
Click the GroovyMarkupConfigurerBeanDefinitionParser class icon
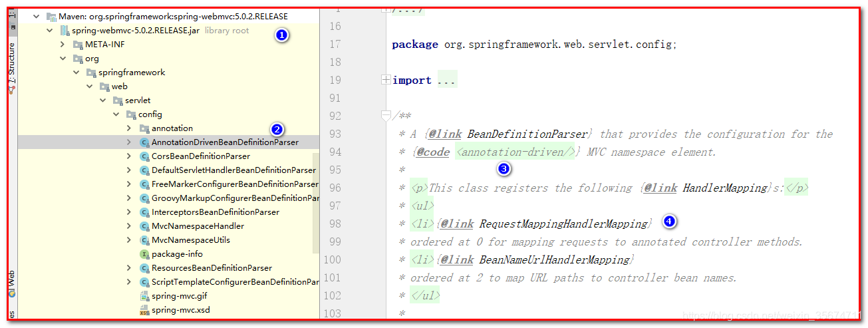pos(144,198)
